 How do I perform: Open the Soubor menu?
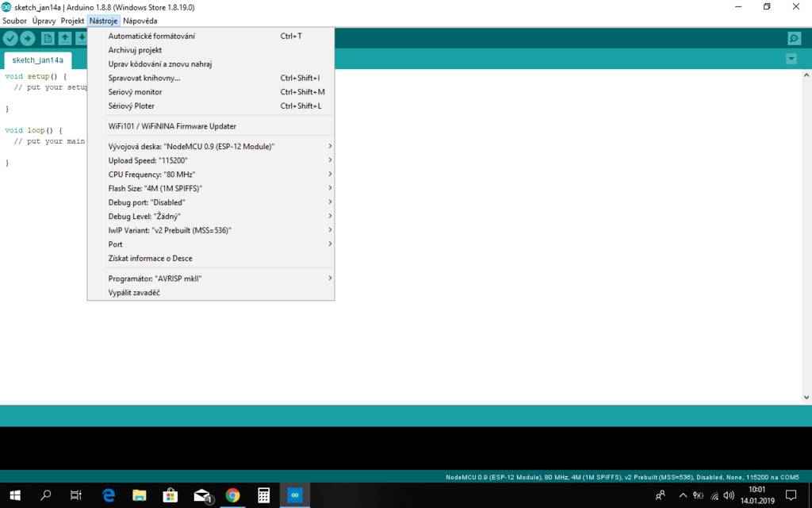tap(14, 21)
